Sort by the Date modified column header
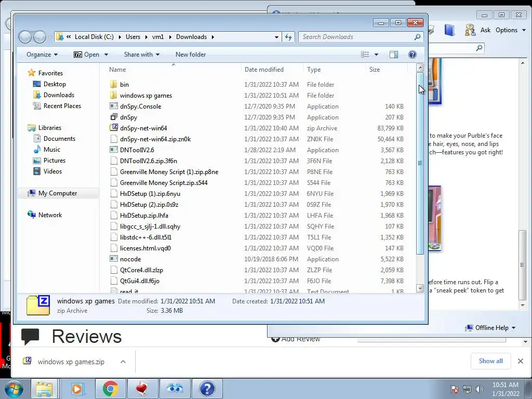This screenshot has height=399, width=532. click(x=264, y=70)
